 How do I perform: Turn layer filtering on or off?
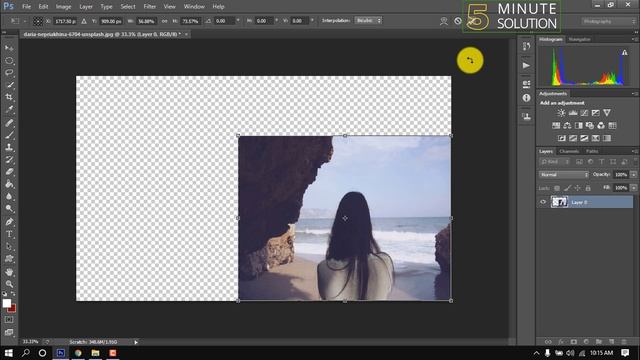pyautogui.click(x=636, y=162)
